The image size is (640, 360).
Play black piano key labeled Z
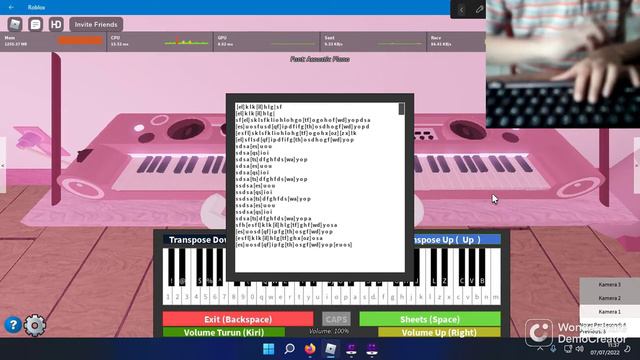(x=444, y=267)
